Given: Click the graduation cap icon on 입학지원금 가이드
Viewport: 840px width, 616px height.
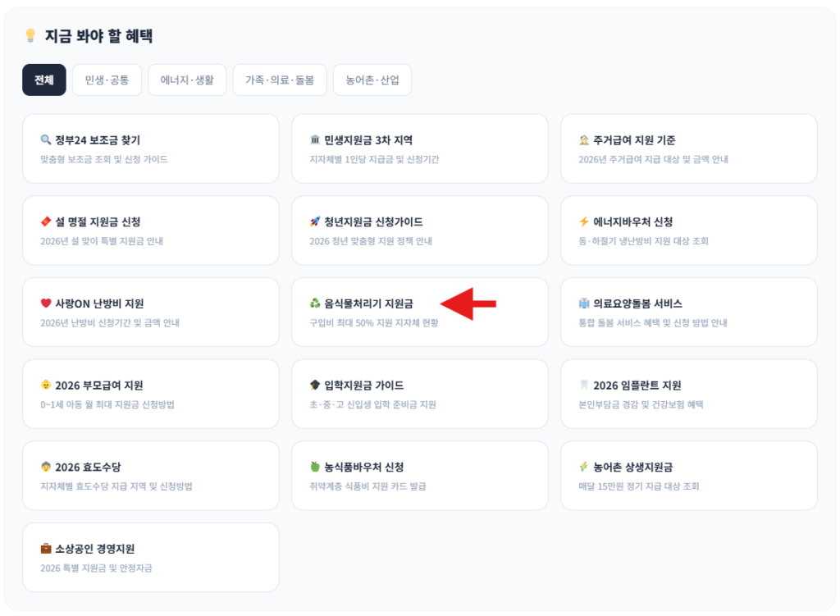Looking at the screenshot, I should (x=315, y=385).
